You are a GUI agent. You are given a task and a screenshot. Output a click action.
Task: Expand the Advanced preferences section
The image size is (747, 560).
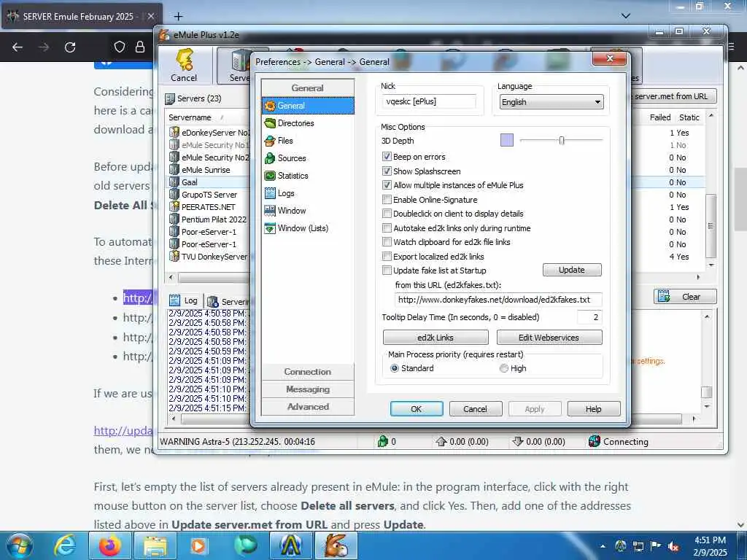click(308, 407)
